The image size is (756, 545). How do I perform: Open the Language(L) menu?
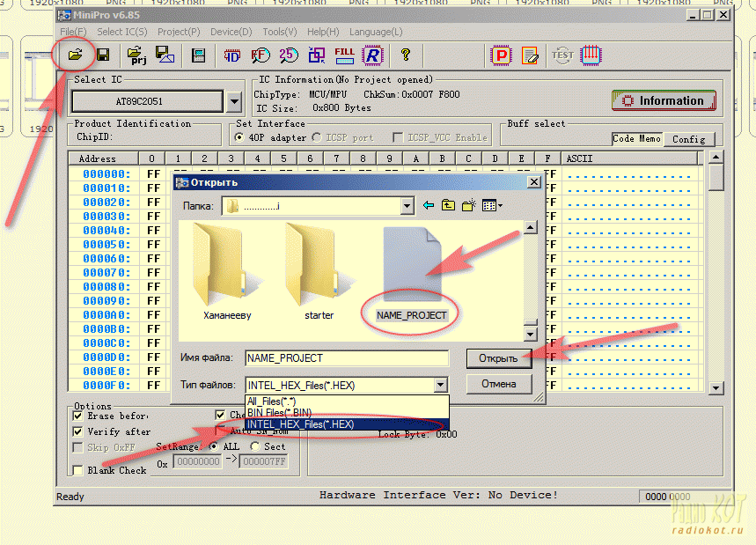pyautogui.click(x=376, y=32)
